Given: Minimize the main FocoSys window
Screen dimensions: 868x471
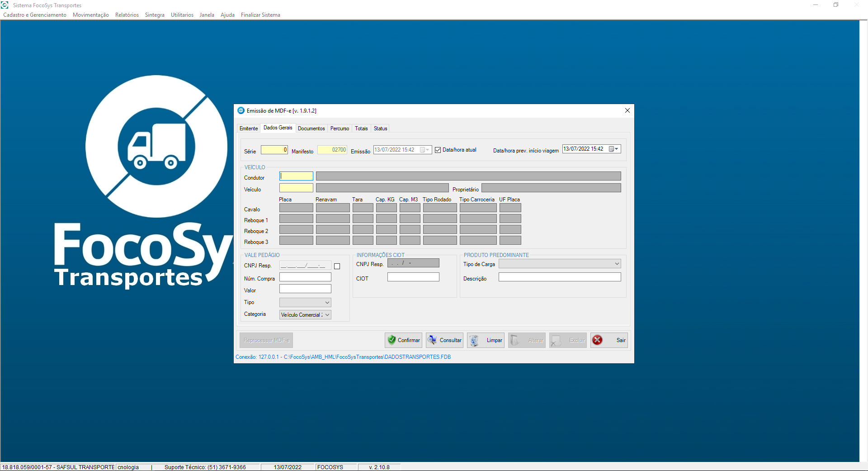Looking at the screenshot, I should [816, 5].
